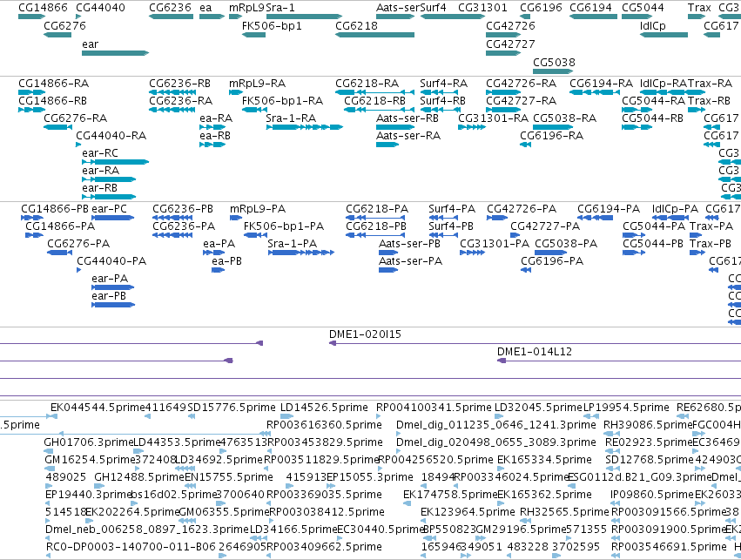Open the CG6236-RB transcript label

point(179,84)
